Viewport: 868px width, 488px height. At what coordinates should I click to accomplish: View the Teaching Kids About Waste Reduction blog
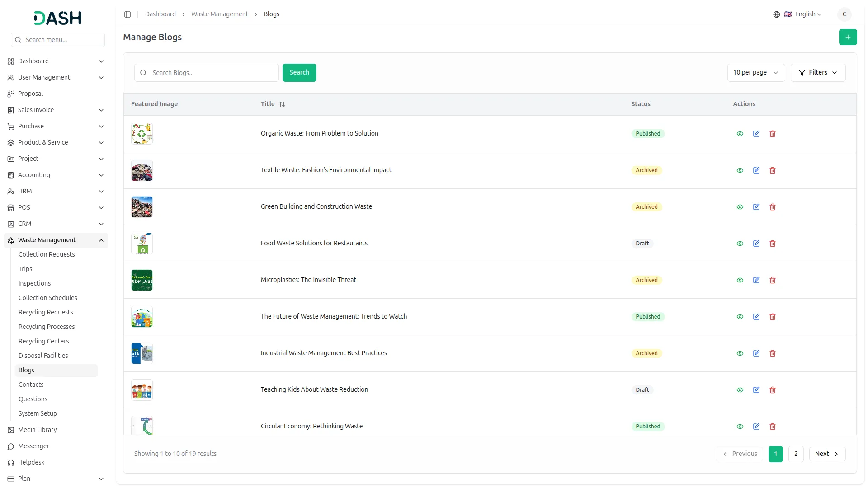740,390
